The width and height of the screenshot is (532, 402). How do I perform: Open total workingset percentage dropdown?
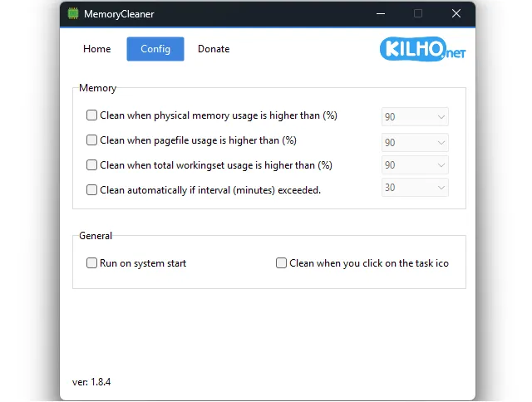[416, 165]
